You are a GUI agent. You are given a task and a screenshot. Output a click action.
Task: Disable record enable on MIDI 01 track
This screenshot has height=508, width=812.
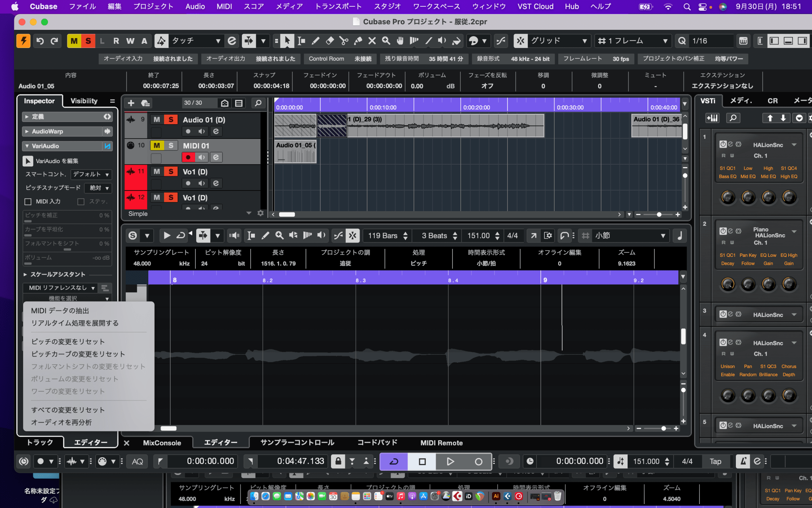pyautogui.click(x=188, y=157)
